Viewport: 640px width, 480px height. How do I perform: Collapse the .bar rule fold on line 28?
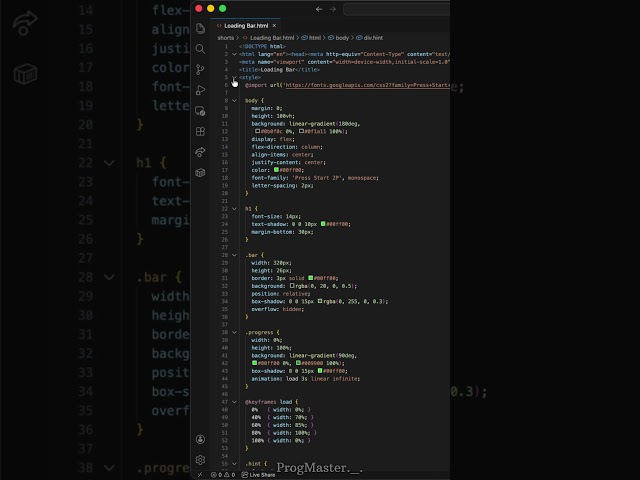[234, 255]
